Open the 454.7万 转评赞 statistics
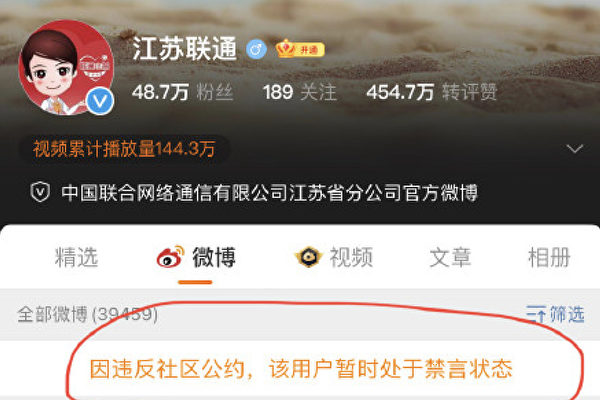This screenshot has width=600, height=400. pyautogui.click(x=432, y=92)
